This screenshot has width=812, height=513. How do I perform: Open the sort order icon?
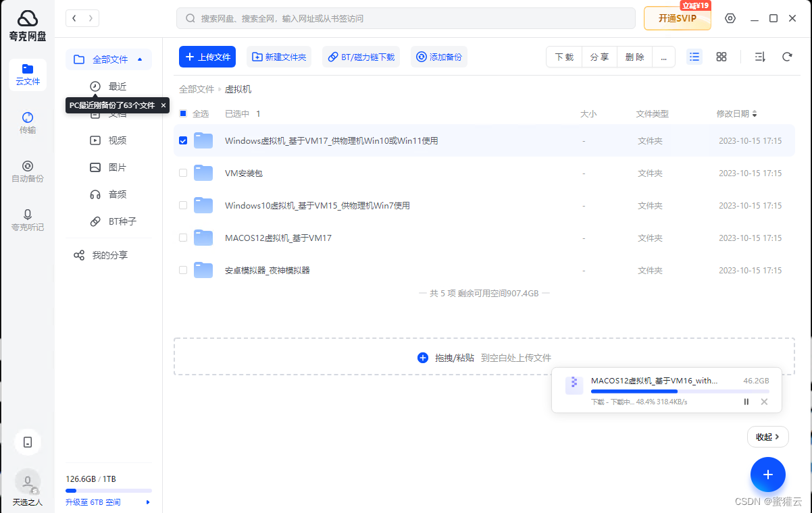click(760, 57)
